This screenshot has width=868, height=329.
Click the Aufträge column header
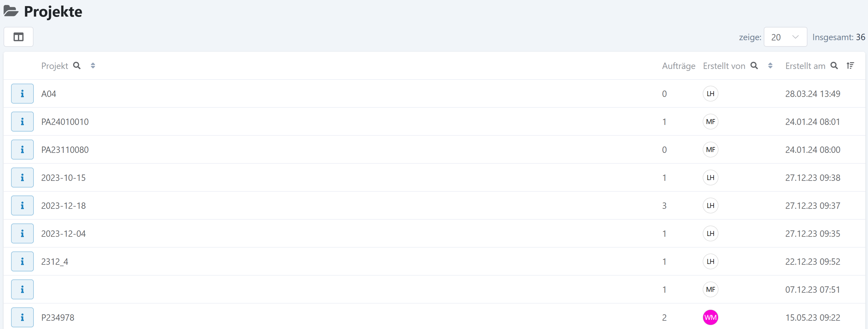click(x=678, y=66)
